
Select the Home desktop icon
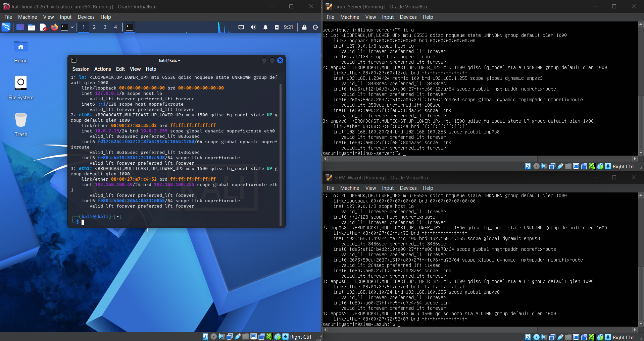click(x=21, y=52)
